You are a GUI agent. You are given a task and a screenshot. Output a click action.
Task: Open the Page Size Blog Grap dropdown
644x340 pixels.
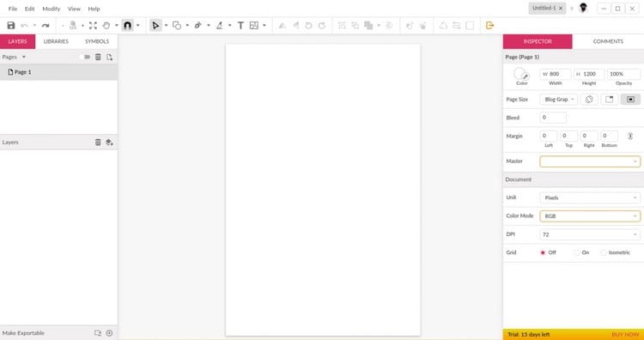[559, 100]
